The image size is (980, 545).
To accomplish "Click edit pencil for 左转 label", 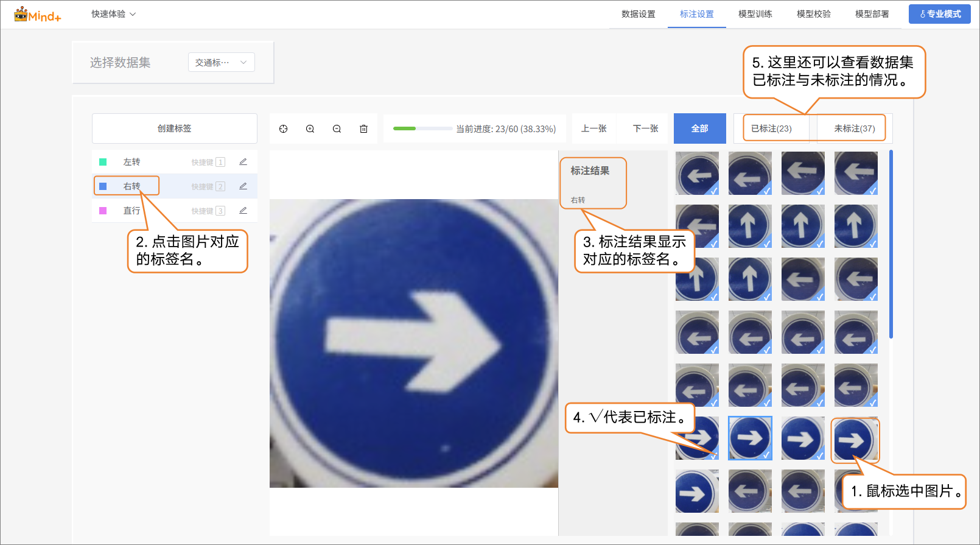I will (243, 162).
